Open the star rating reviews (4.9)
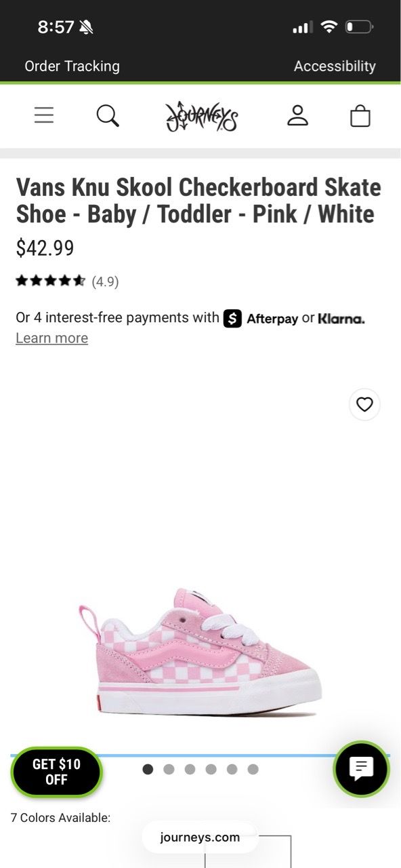This screenshot has height=868, width=401. [x=67, y=281]
